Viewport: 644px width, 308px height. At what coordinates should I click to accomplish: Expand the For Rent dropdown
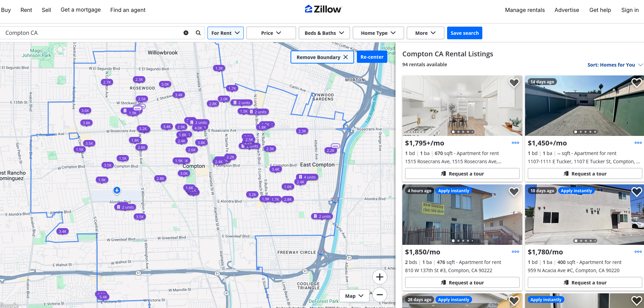[x=225, y=33]
